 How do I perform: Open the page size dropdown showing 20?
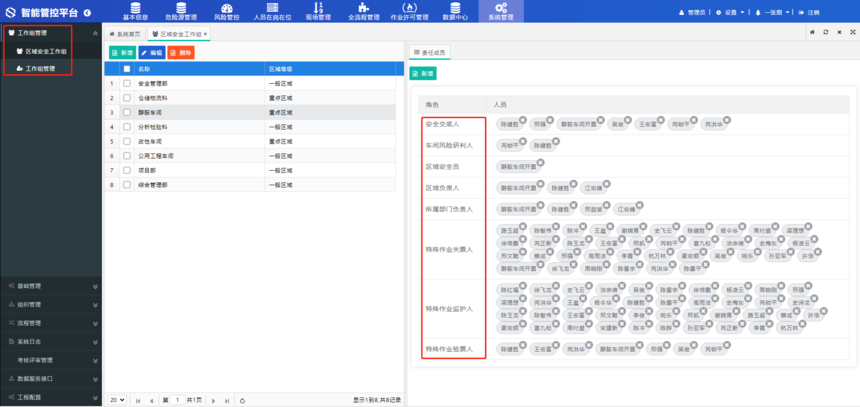pos(117,400)
